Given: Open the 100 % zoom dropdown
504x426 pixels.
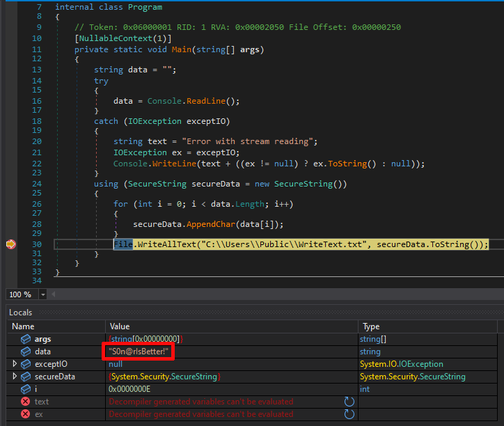Looking at the screenshot, I should point(43,294).
